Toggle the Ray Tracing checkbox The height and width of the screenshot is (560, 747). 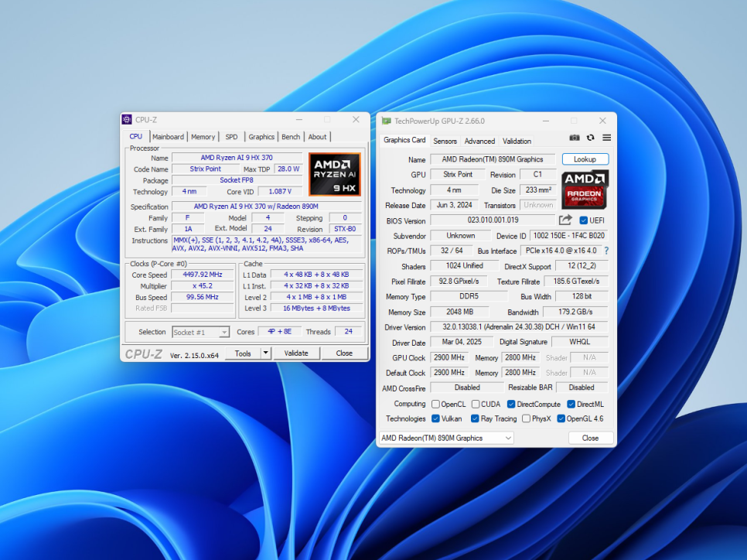[475, 418]
